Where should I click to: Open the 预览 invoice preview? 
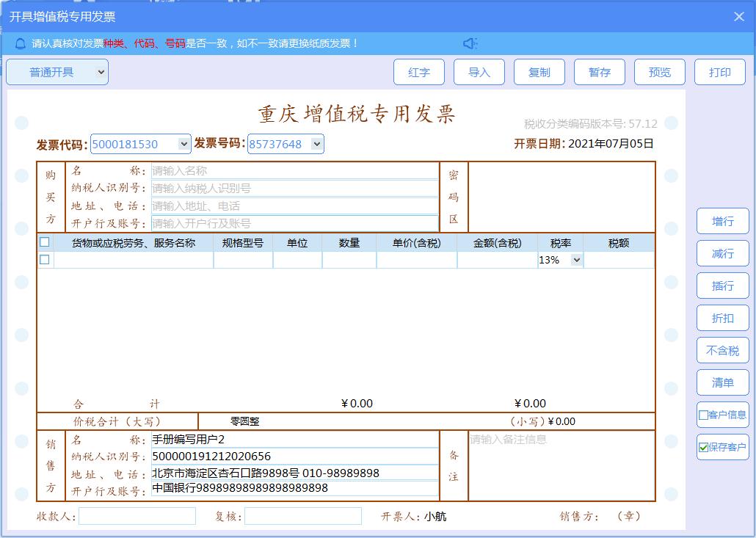click(x=660, y=72)
